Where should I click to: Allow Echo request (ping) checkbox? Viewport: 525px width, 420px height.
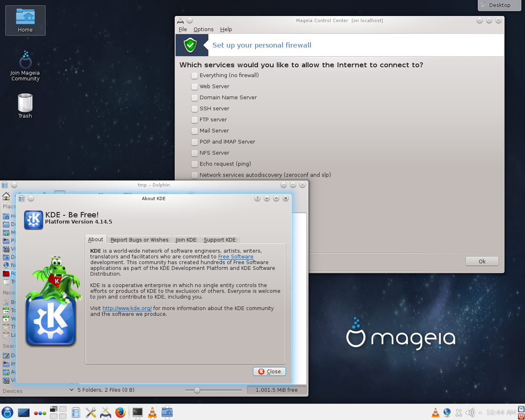(194, 164)
